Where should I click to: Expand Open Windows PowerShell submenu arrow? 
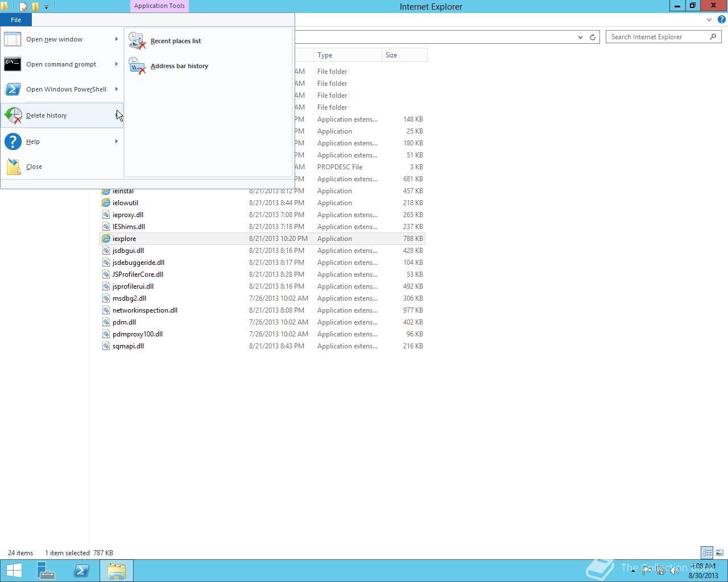(117, 89)
